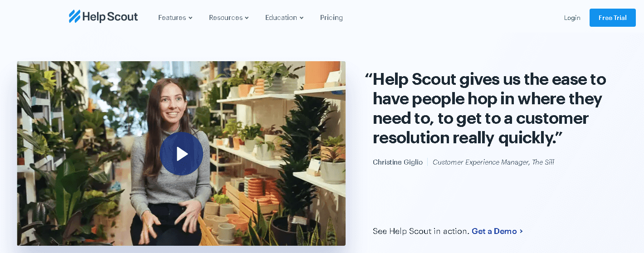Open the Resources menu label
Screen dimensions: 644x253
pos(225,18)
